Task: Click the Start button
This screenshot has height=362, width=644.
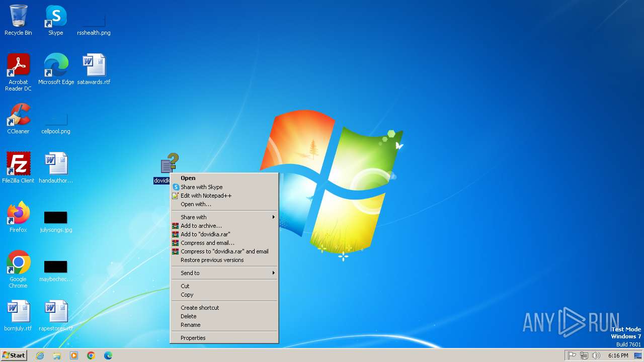Action: tap(14, 355)
